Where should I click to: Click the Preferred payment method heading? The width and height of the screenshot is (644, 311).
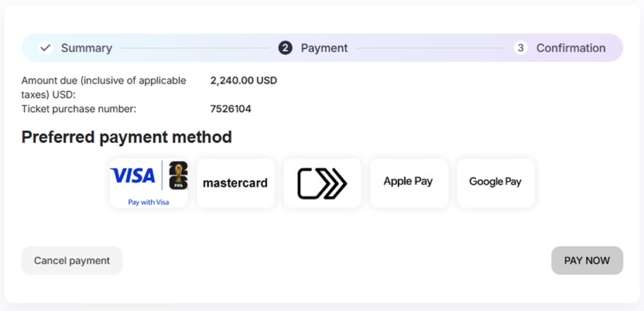point(126,137)
